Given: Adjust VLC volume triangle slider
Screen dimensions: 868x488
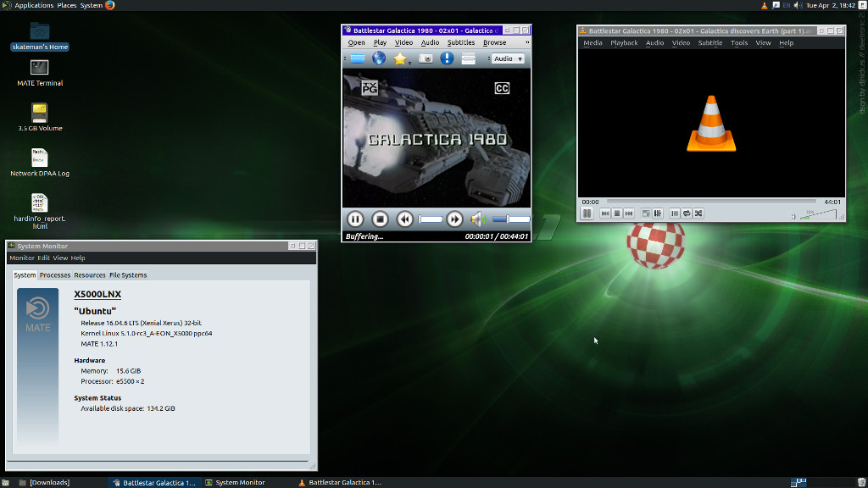Looking at the screenshot, I should coord(819,214).
